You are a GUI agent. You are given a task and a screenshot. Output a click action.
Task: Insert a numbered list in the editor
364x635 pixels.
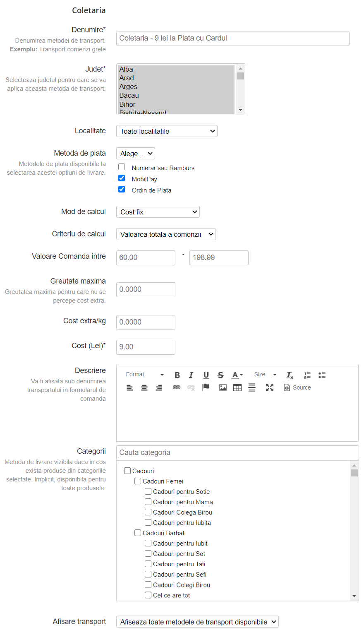[307, 375]
